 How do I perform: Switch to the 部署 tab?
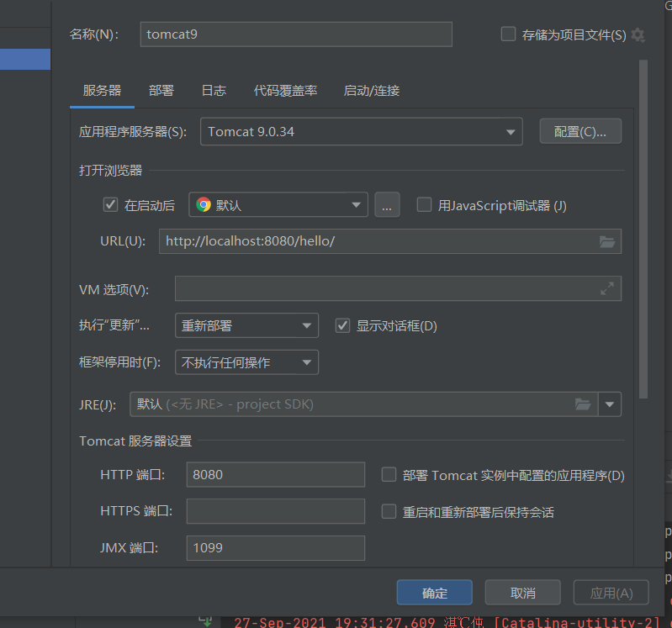[161, 91]
